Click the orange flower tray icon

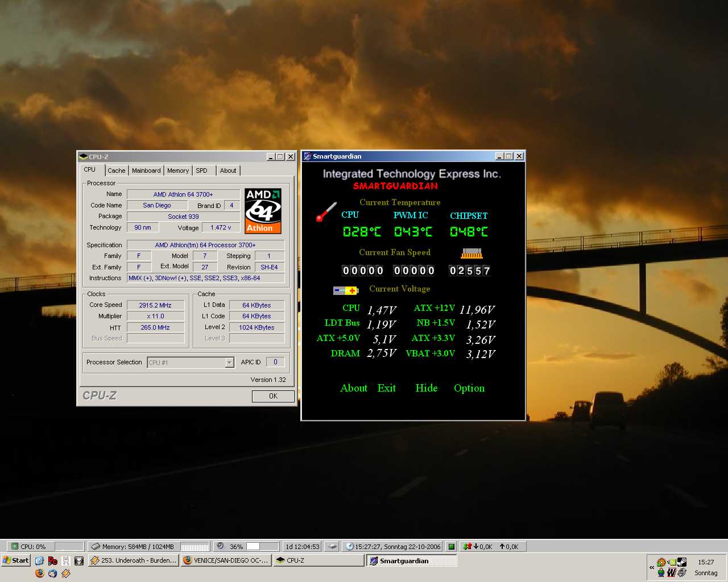[661, 562]
